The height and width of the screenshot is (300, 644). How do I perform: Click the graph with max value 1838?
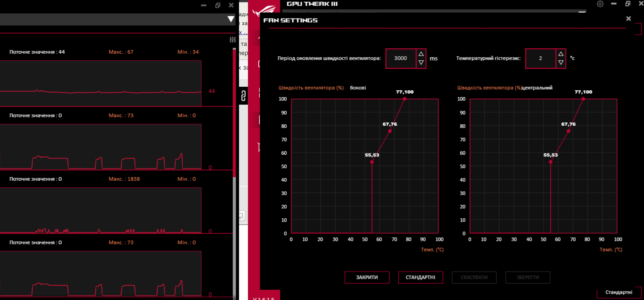click(x=101, y=210)
